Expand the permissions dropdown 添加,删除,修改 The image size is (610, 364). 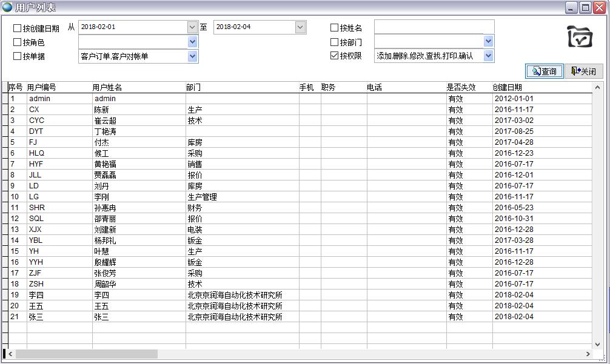coord(488,56)
